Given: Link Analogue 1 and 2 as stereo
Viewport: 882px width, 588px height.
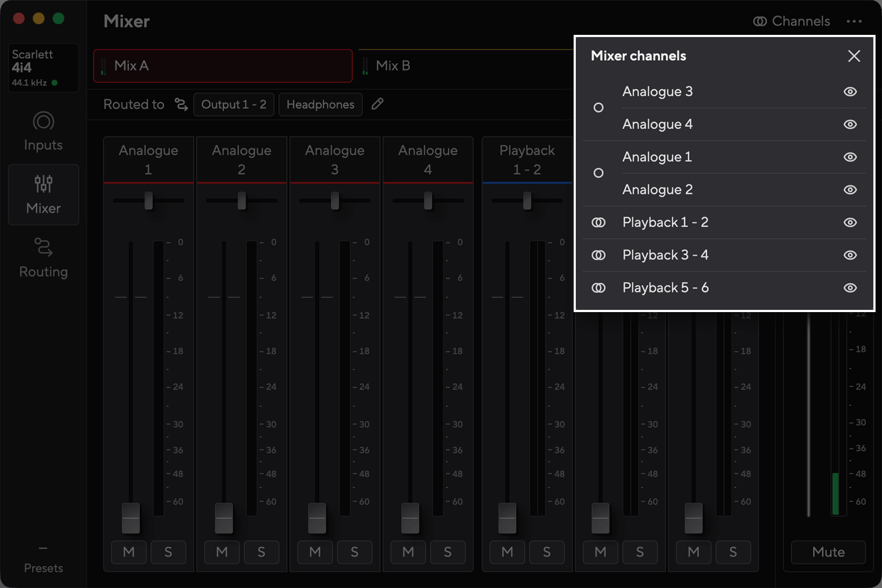Looking at the screenshot, I should click(x=598, y=173).
